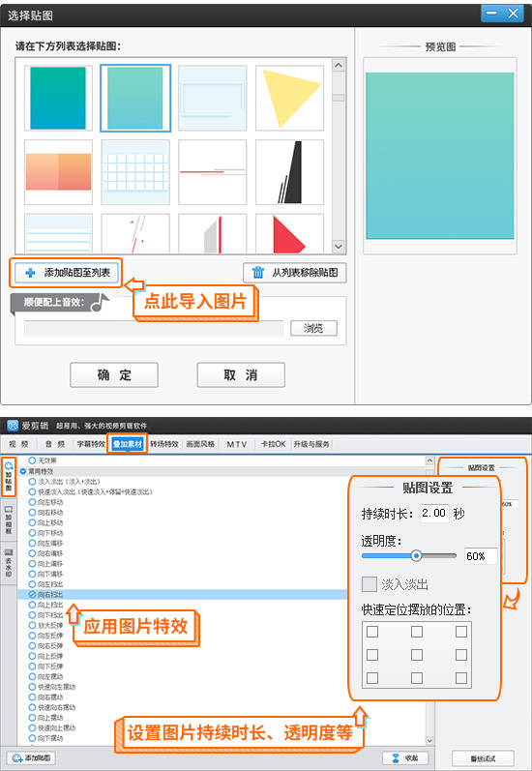This screenshot has width=532, height=771.
Task: Click effects list scroll up arrow
Action: (429, 460)
